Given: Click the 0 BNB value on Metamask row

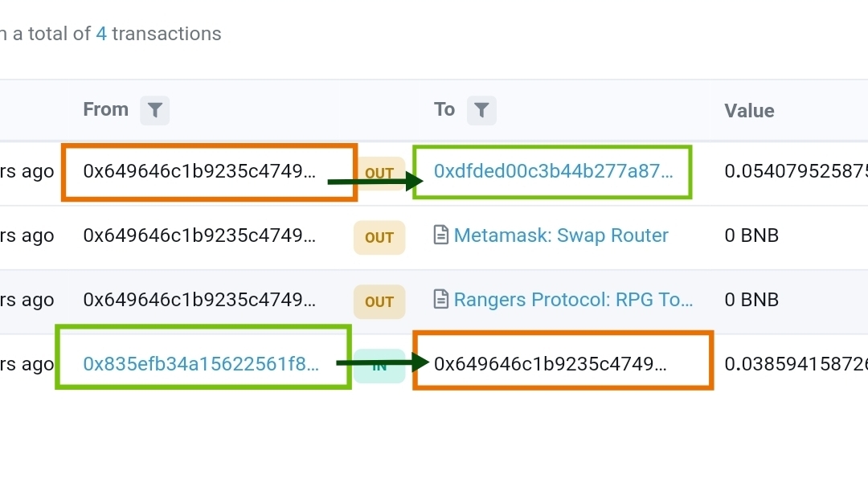Looking at the screenshot, I should coord(751,235).
